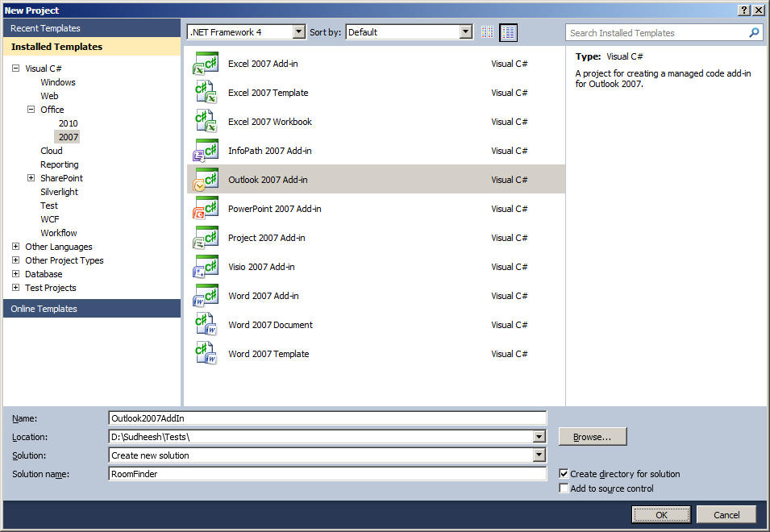Select the PowerPoint 2007 Add-in icon

point(206,208)
